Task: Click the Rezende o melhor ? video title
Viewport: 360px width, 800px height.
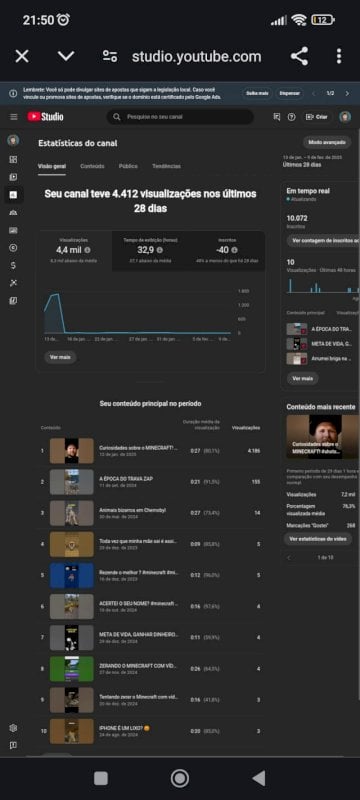Action: pos(139,572)
